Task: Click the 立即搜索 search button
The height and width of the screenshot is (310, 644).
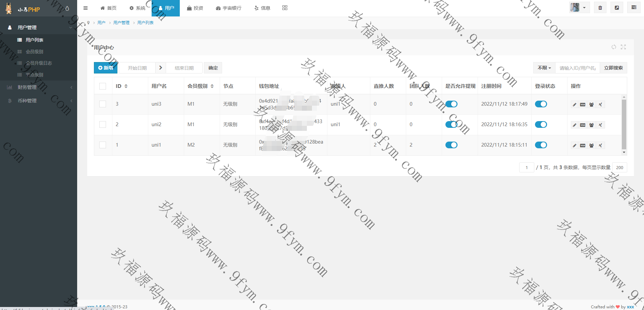Action: point(613,68)
